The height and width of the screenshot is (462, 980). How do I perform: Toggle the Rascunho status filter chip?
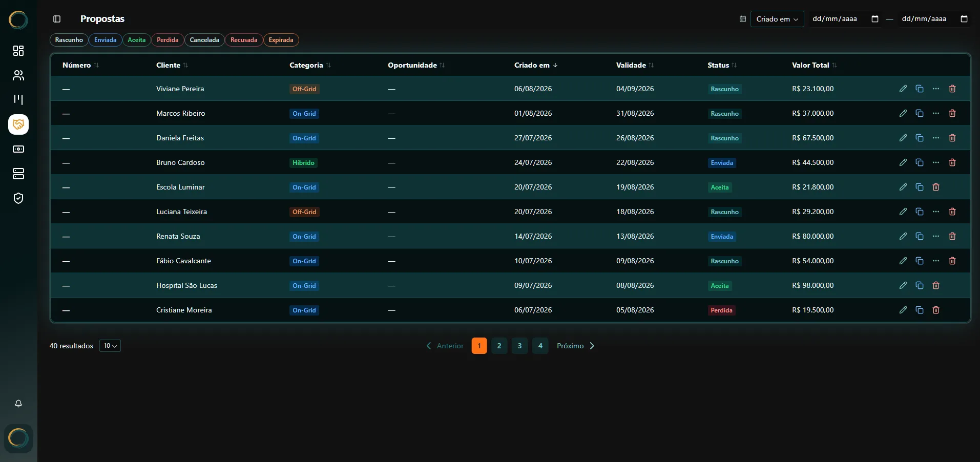(x=69, y=40)
